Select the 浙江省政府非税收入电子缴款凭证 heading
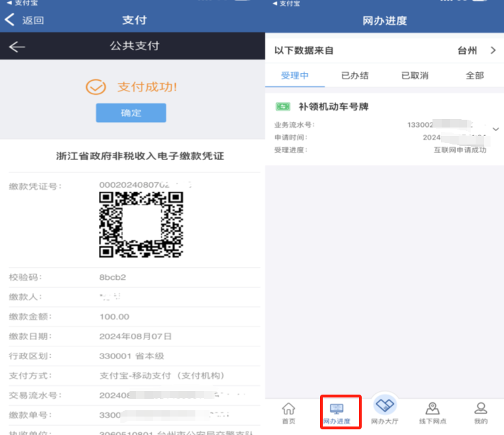 tap(140, 156)
